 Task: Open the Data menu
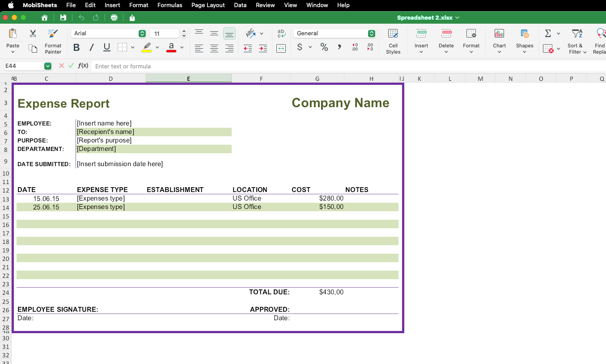click(x=240, y=5)
